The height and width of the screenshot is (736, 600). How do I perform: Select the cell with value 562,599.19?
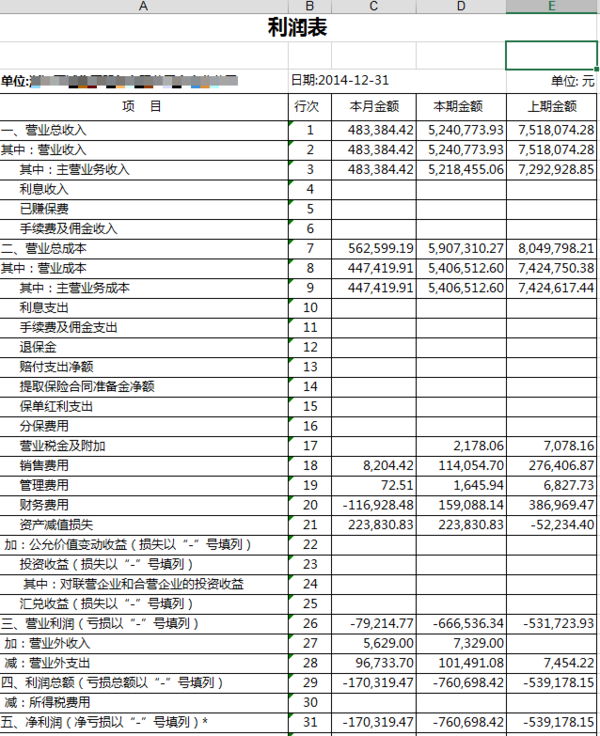(x=374, y=248)
